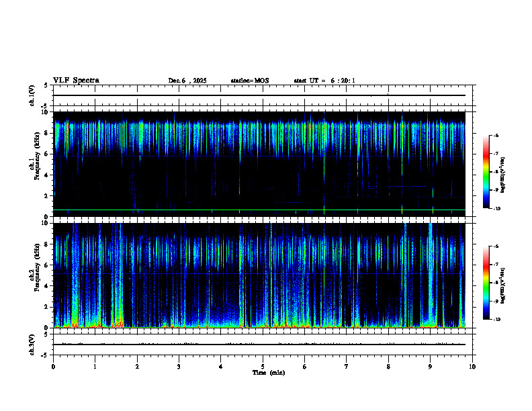This screenshot has width=532, height=411.
Task: Click Time axis tick label "6"
Action: (305, 367)
